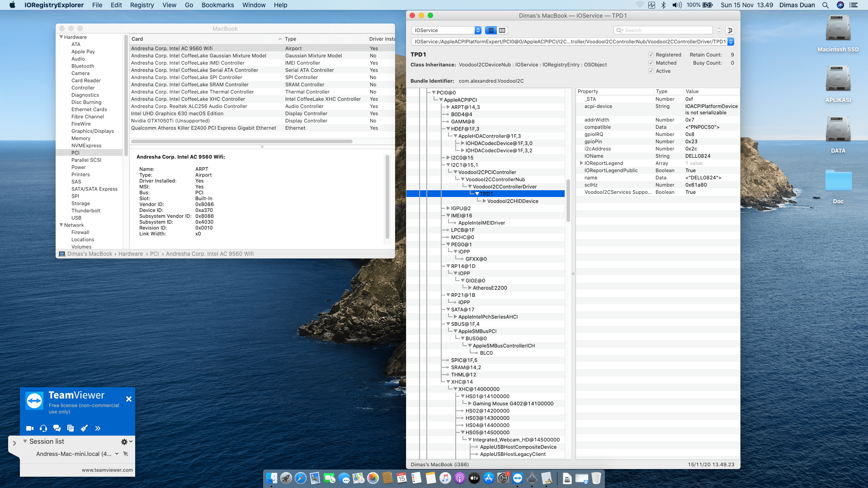Open System Preferences in the Dock
Screen dimensions: 868x488
(503, 478)
